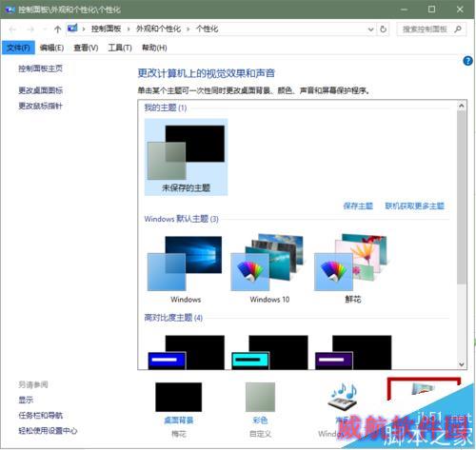Open the 彩色 color settings icon

[x=260, y=398]
